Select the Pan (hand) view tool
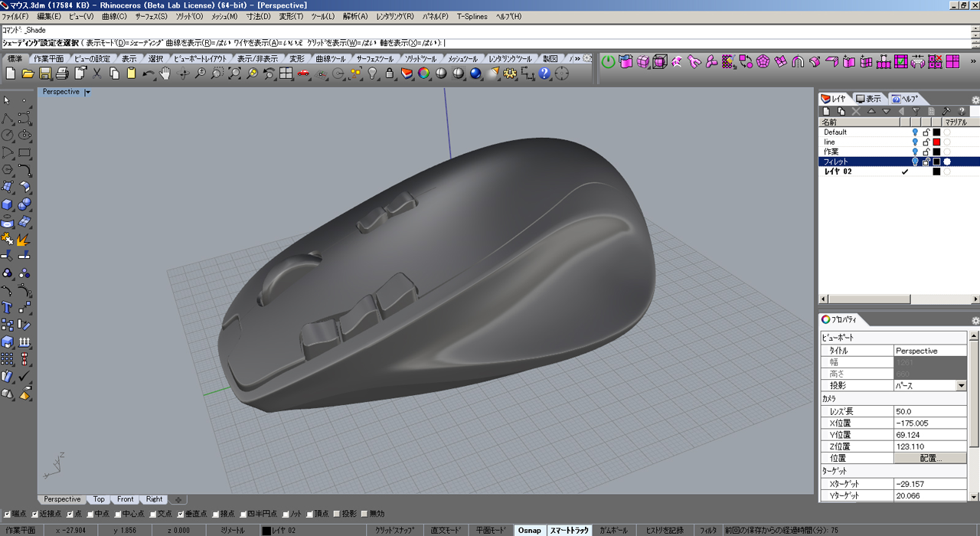This screenshot has height=536, width=980. pyautogui.click(x=165, y=74)
